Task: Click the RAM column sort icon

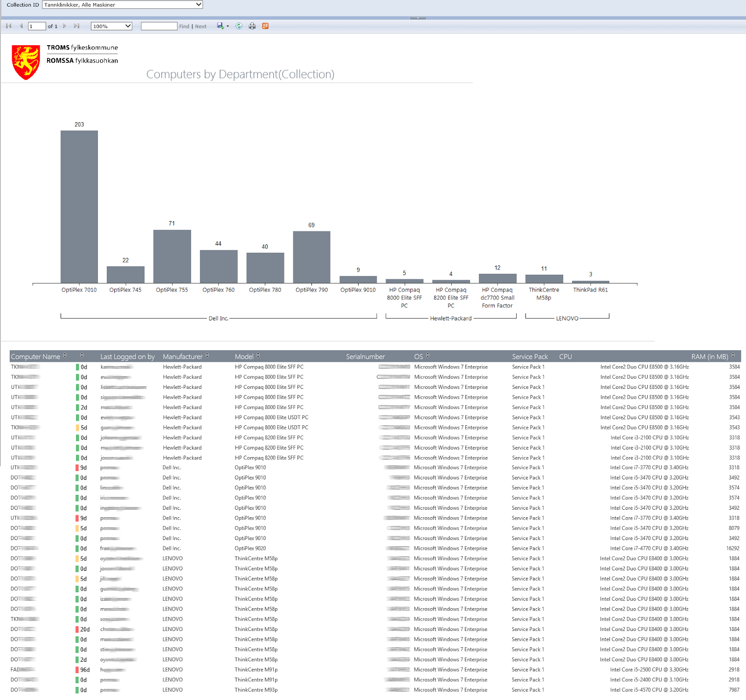Action: click(x=732, y=355)
